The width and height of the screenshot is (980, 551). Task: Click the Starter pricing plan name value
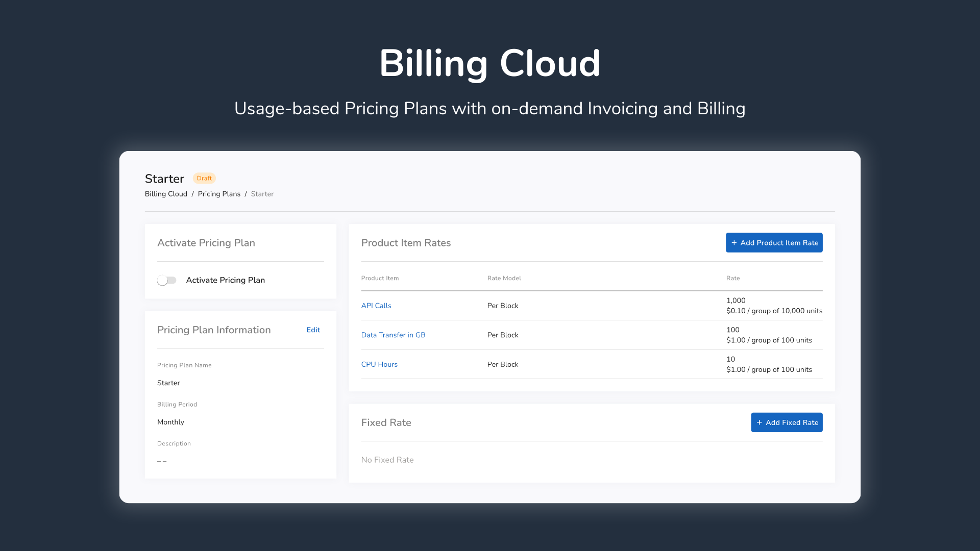coord(168,383)
